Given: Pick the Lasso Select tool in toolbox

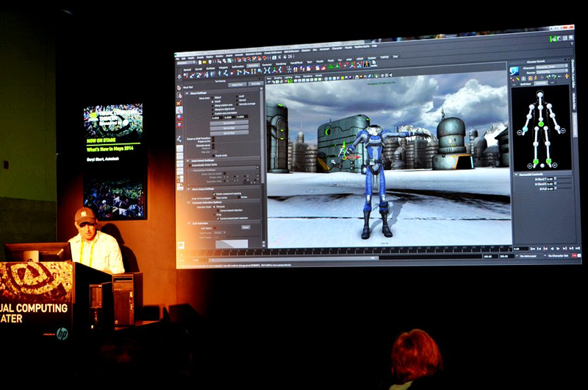Looking at the screenshot, I should [x=179, y=96].
